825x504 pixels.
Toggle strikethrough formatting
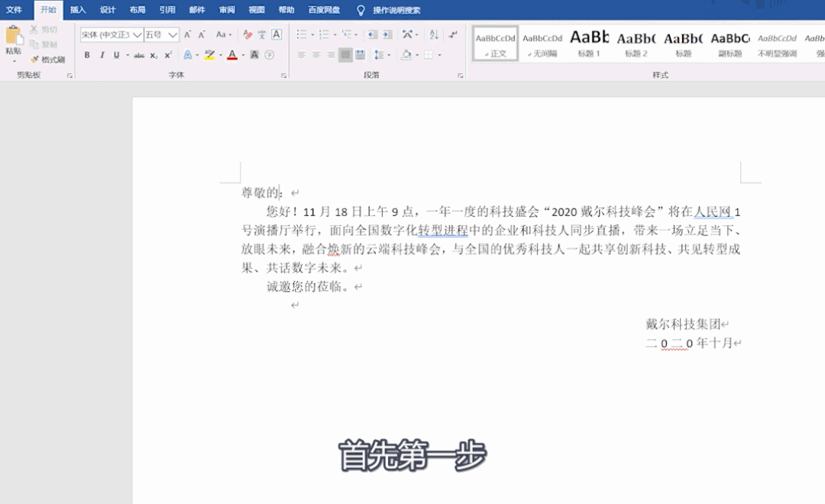coord(139,55)
